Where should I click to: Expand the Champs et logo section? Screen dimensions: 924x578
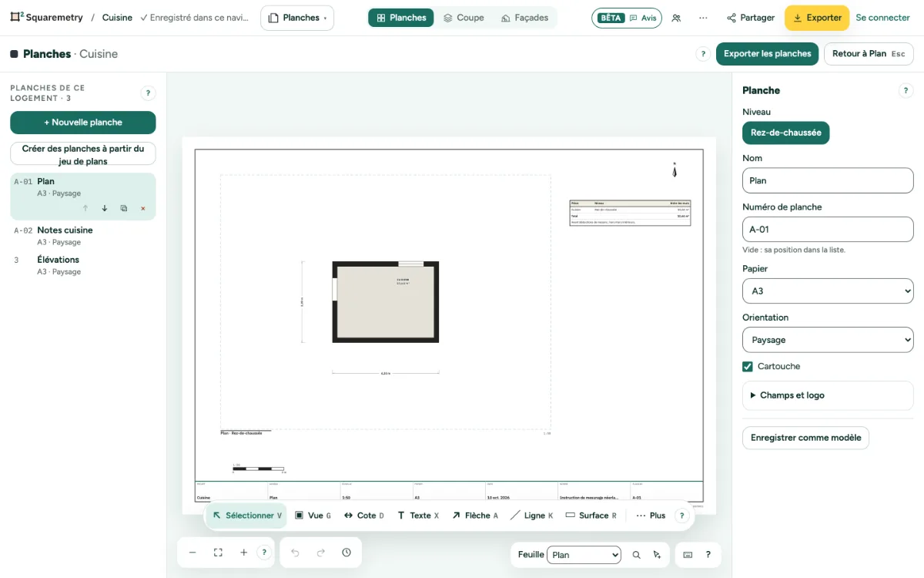(x=828, y=395)
